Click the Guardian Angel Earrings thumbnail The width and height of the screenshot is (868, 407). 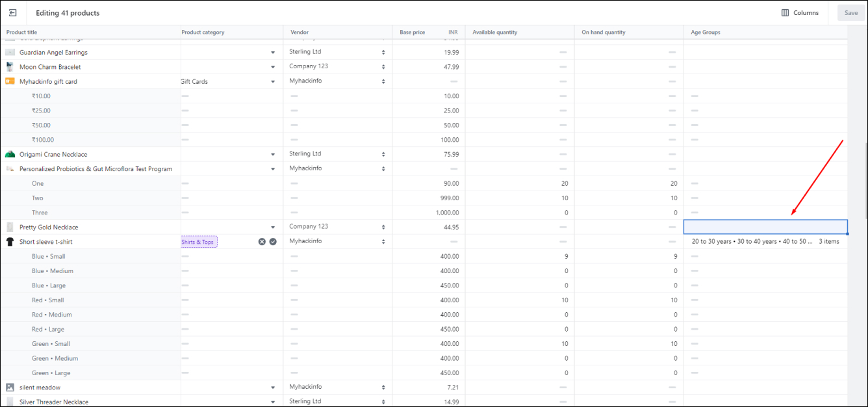tap(10, 52)
